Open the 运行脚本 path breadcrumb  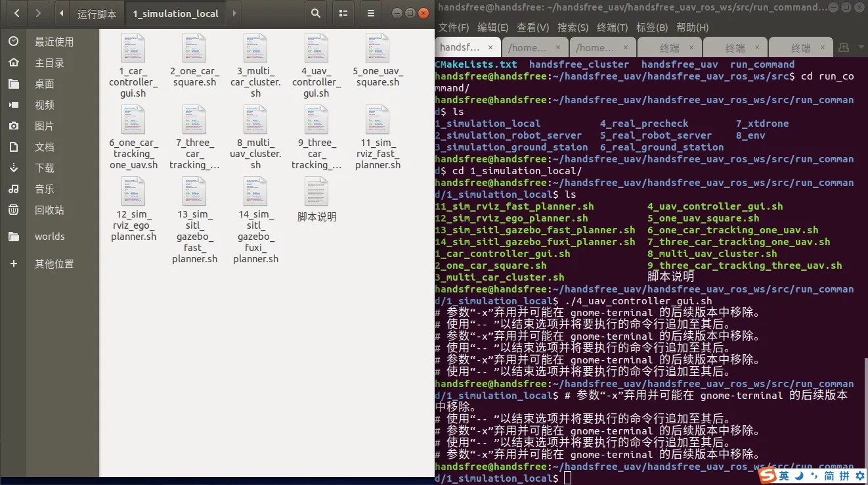[x=97, y=13]
